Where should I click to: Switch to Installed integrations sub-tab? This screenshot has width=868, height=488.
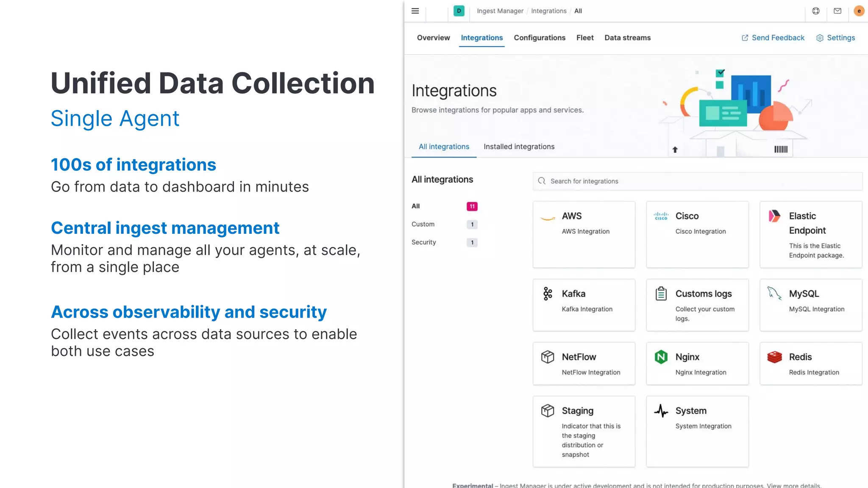519,147
